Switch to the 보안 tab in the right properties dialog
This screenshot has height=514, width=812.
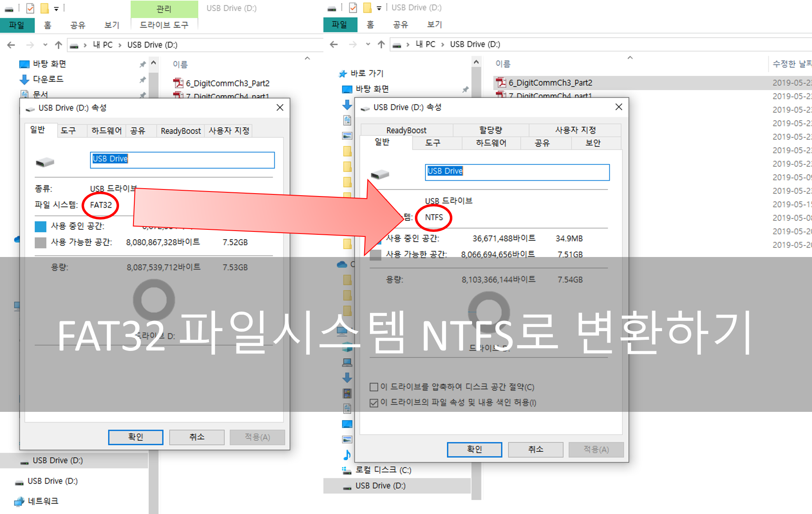click(593, 143)
